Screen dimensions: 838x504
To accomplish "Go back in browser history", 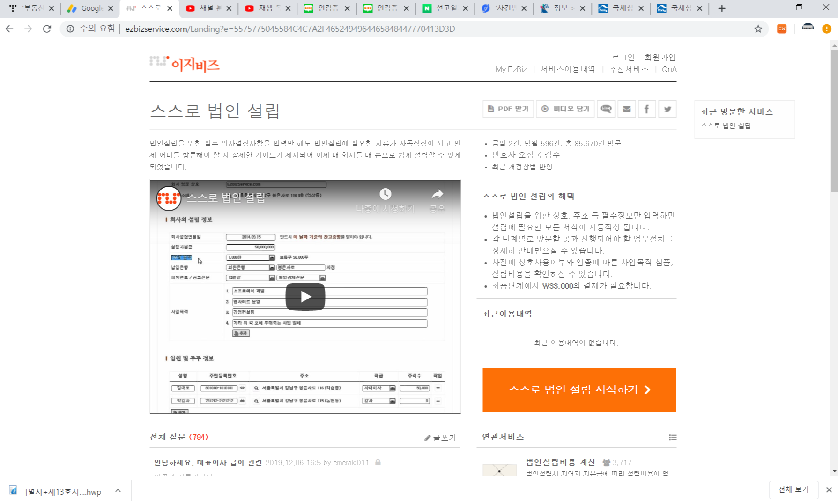I will [9, 29].
